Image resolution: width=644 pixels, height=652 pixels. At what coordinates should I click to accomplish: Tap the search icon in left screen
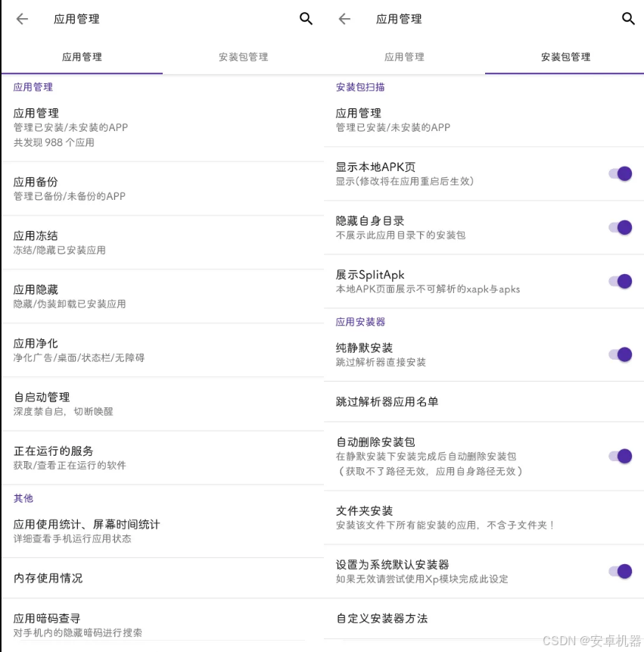click(x=306, y=19)
